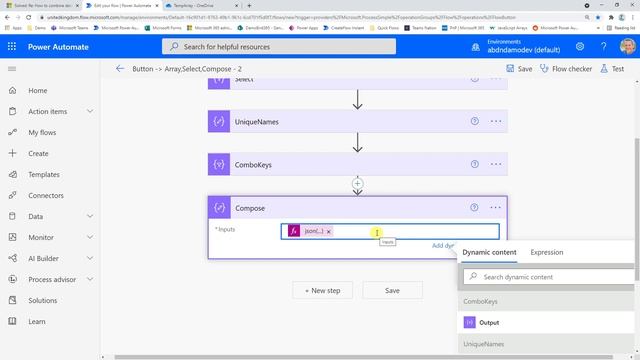The height and width of the screenshot is (360, 640).
Task: Open help for the Compose action
Action: coord(474,207)
